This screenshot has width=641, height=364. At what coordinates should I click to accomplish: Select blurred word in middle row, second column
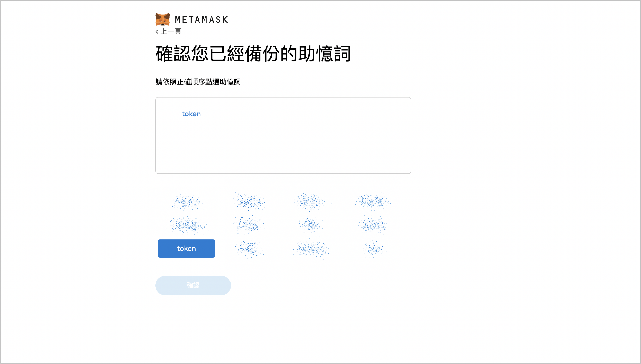(x=249, y=225)
